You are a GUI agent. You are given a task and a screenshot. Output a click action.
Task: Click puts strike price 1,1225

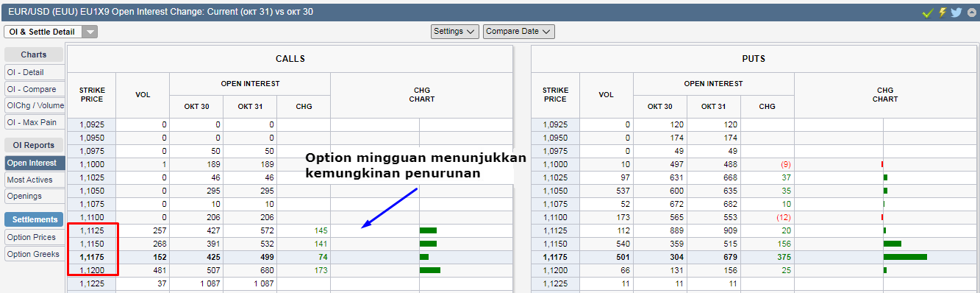click(555, 283)
